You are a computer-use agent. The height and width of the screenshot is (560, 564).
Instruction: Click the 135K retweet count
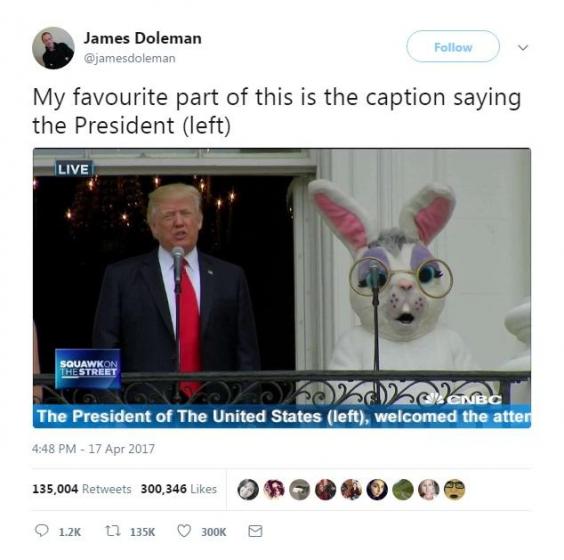pos(142,532)
